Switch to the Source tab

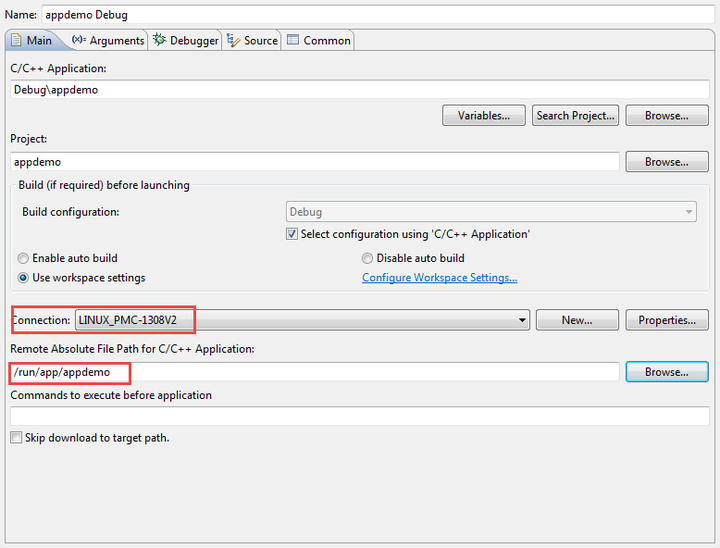click(252, 40)
